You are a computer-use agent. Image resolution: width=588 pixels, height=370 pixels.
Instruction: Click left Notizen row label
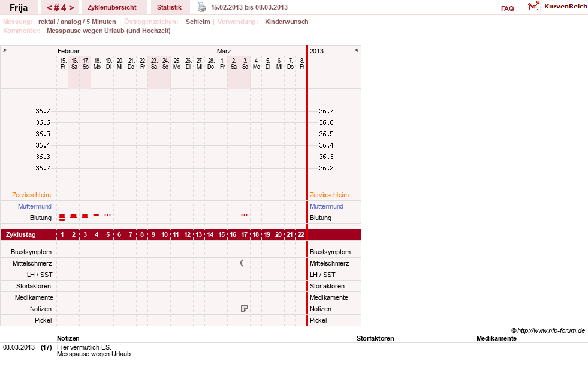pos(41,309)
